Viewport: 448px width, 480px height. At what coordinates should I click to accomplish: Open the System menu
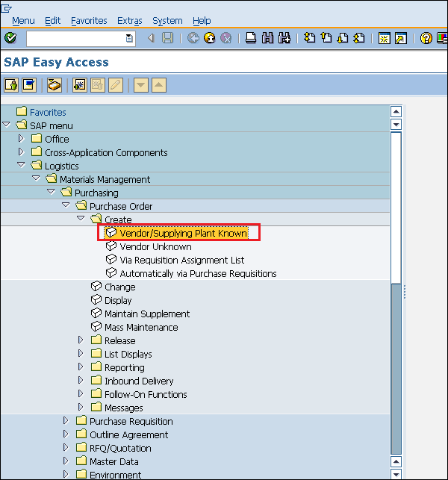click(x=167, y=21)
